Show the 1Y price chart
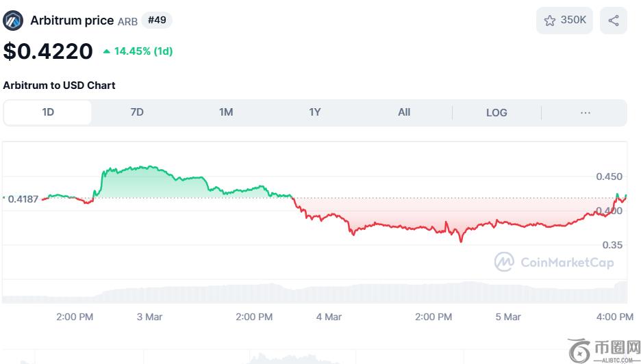The height and width of the screenshot is (364, 641). point(315,112)
